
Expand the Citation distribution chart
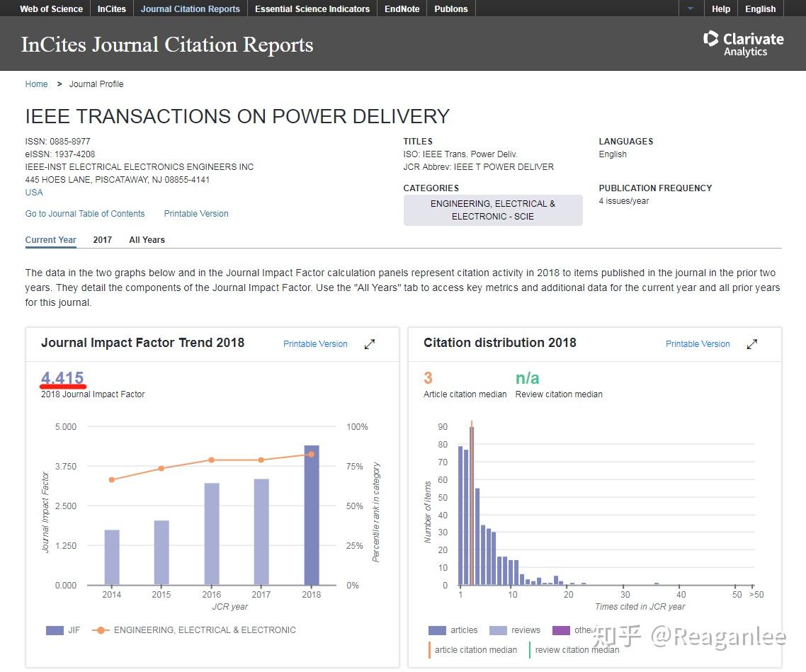coord(752,344)
